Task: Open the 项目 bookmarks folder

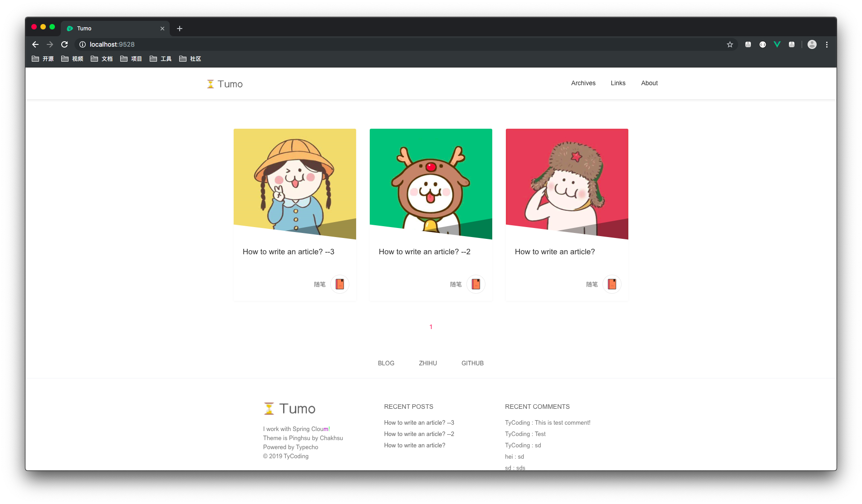Action: coord(131,59)
